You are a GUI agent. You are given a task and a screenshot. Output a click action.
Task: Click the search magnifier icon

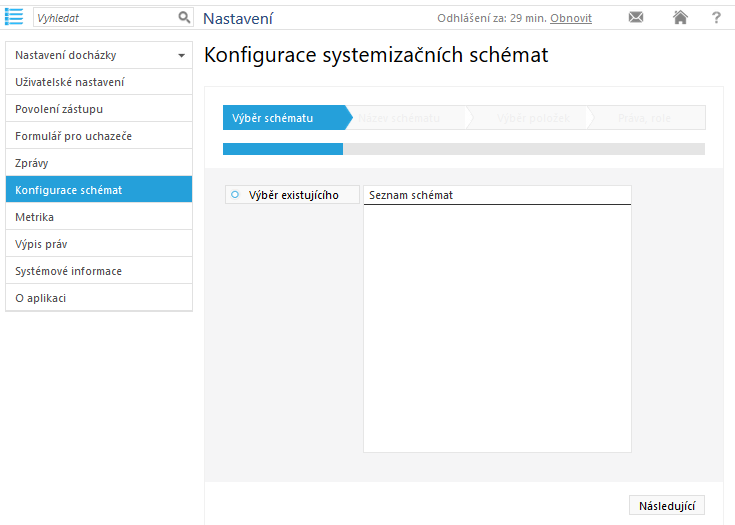coord(184,18)
